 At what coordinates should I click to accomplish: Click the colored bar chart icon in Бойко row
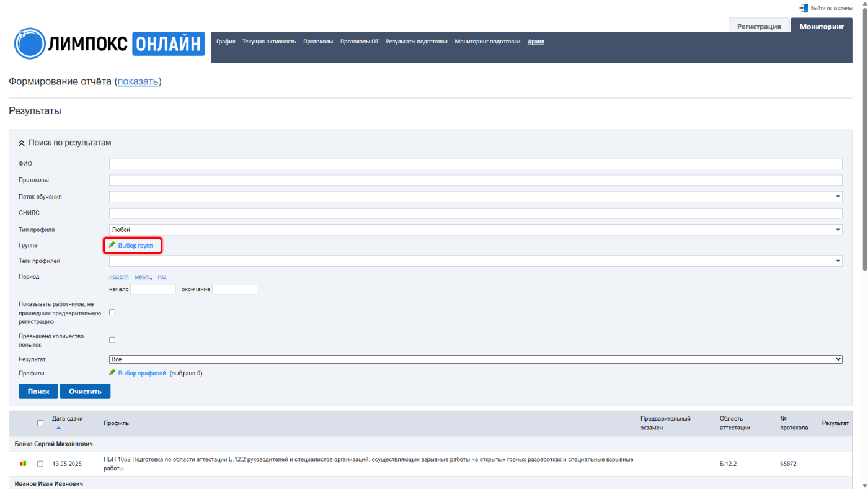tap(24, 464)
